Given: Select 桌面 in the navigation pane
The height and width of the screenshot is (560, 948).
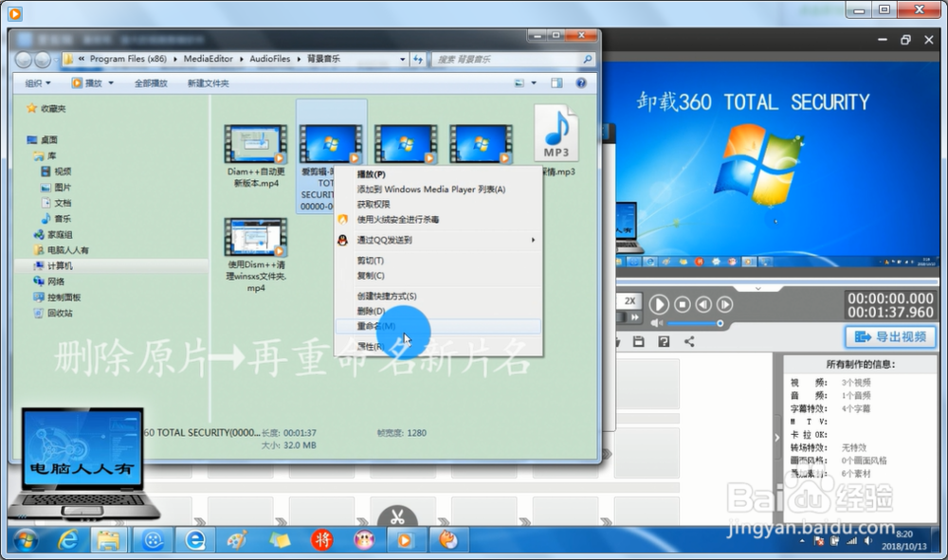Looking at the screenshot, I should pyautogui.click(x=43, y=139).
